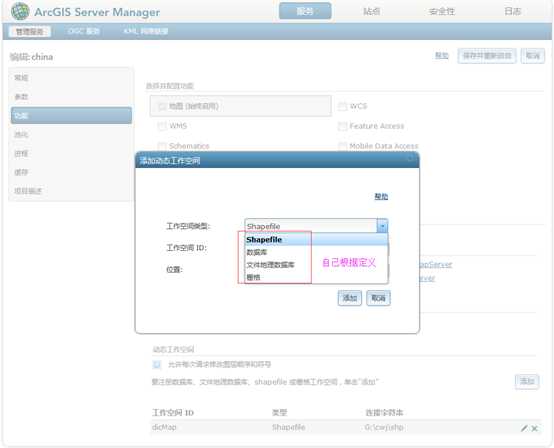Toggle the 地图 (始终启用) capability checkbox
The width and height of the screenshot is (554, 448).
[x=162, y=106]
